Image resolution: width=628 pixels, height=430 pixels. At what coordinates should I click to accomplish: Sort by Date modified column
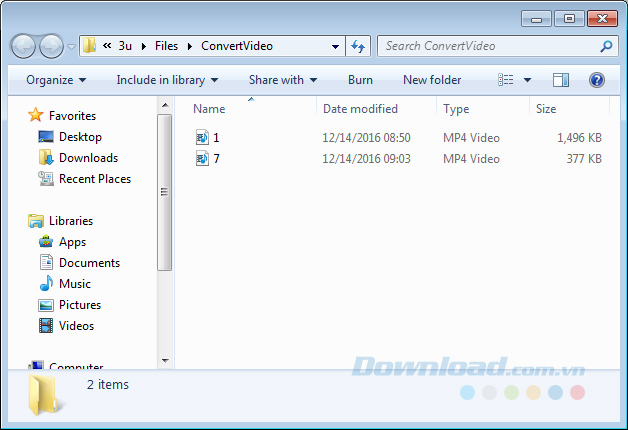click(360, 109)
